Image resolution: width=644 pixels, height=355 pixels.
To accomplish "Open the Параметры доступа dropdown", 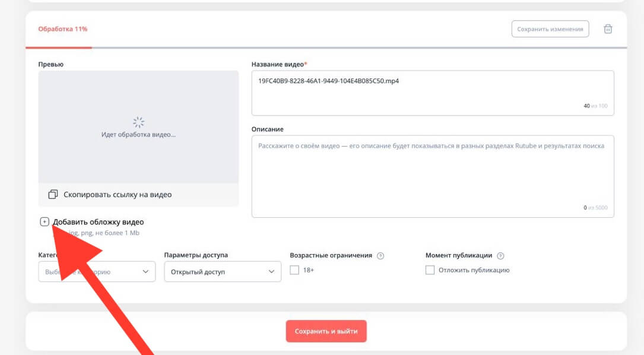I will pos(222,272).
